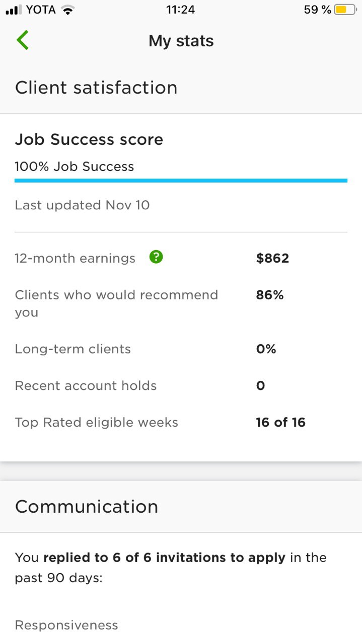The height and width of the screenshot is (644, 362).
Task: Tap the blue Job Success progress bar
Action: 181,180
